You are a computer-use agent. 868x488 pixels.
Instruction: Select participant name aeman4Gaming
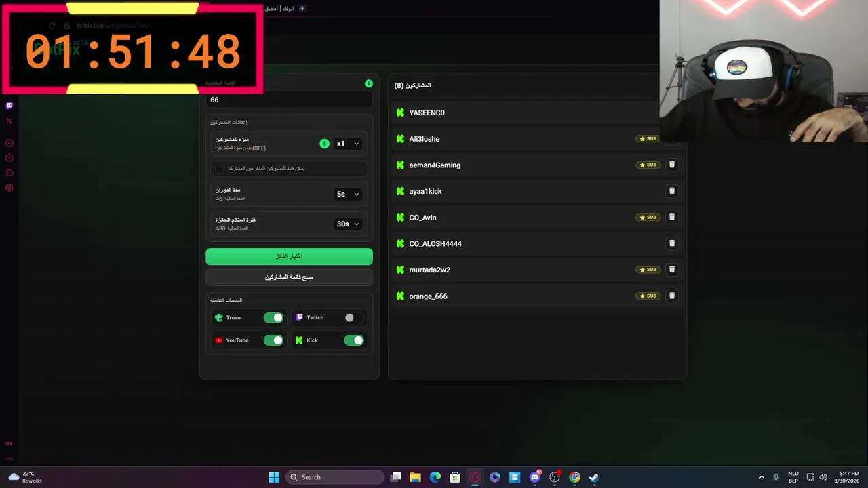(x=435, y=165)
